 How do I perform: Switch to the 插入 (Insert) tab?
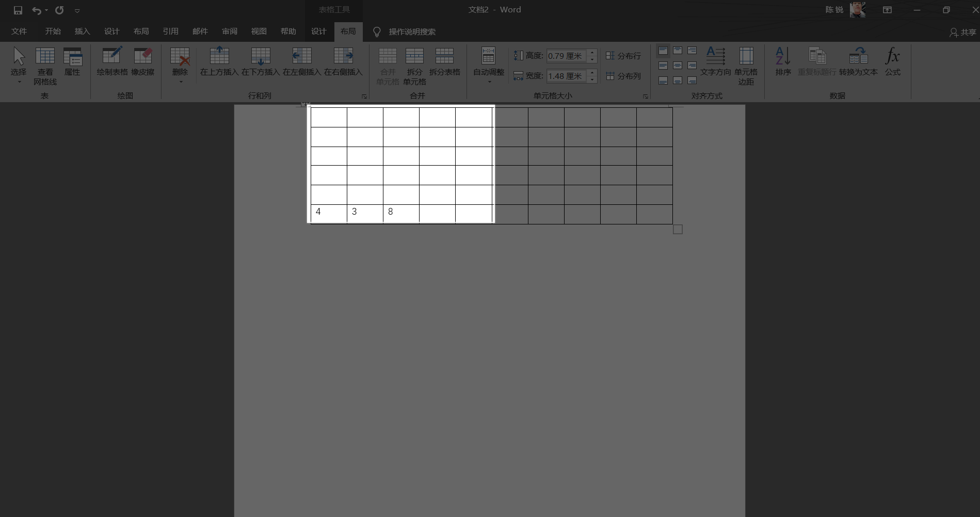[82, 31]
